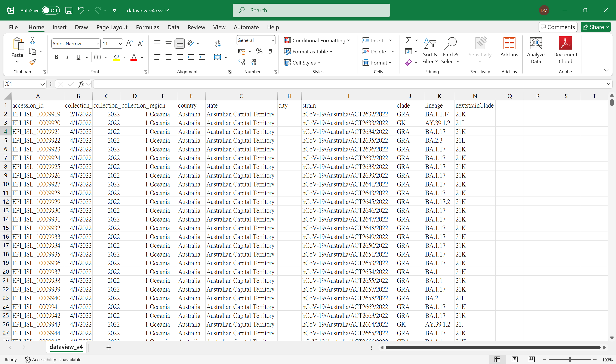The image size is (616, 364).
Task: Toggle Bold formatting
Action: pyautogui.click(x=56, y=57)
